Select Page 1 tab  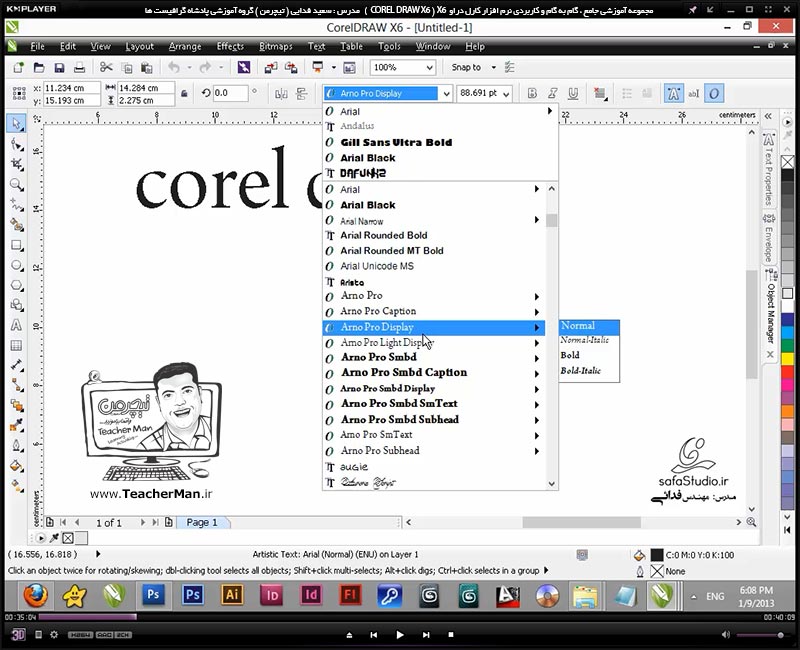[202, 522]
